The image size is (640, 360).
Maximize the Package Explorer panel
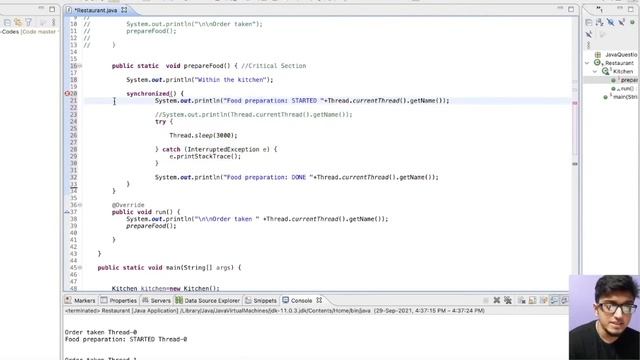(x=52, y=9)
